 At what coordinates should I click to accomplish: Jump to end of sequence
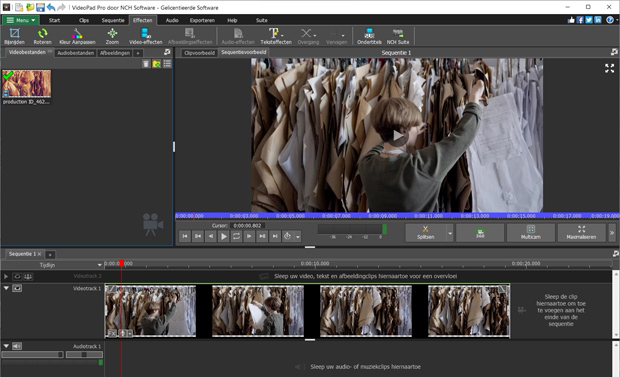pyautogui.click(x=275, y=237)
